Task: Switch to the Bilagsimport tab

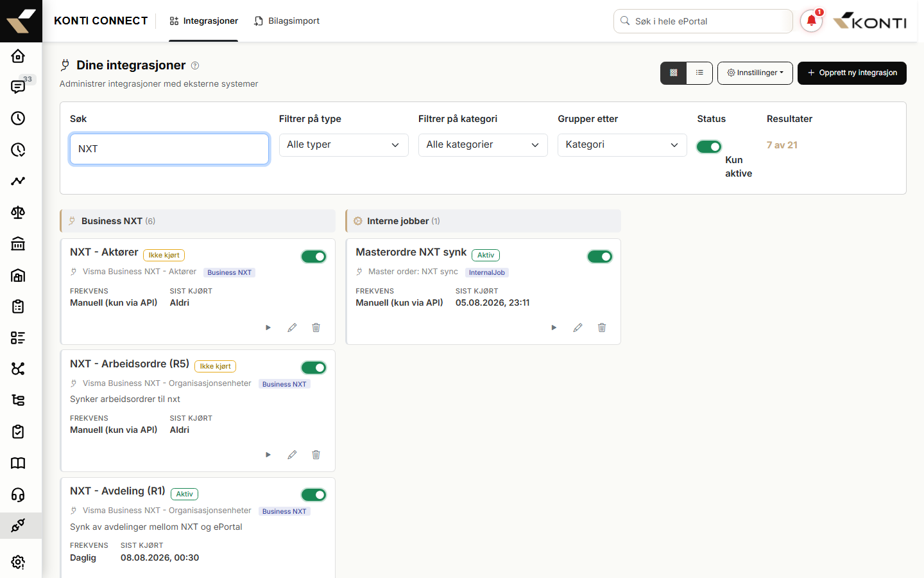Action: coord(286,21)
